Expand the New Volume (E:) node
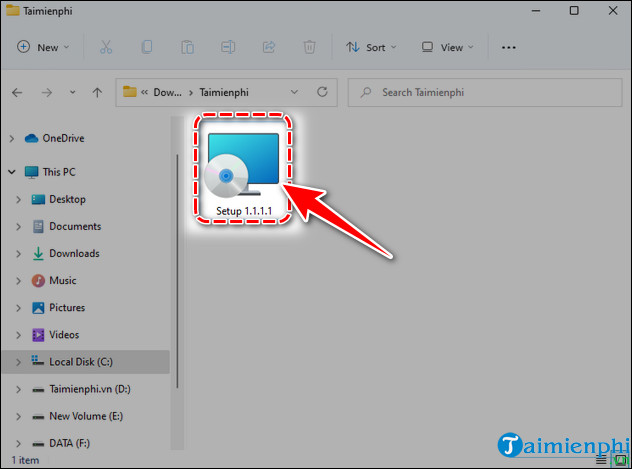Image resolution: width=632 pixels, height=469 pixels. pos(18,416)
